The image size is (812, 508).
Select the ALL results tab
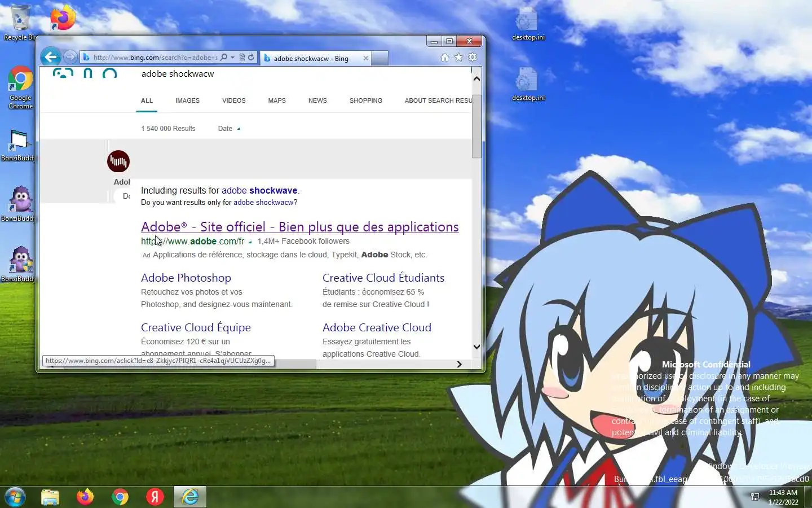(x=147, y=100)
